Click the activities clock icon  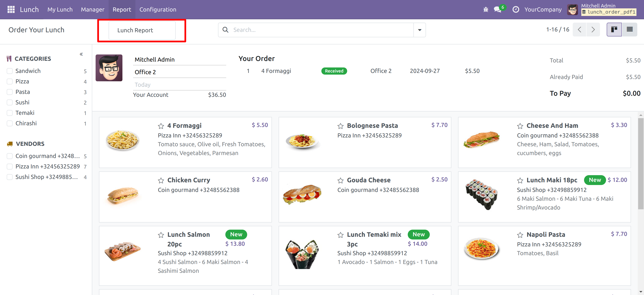[516, 9]
